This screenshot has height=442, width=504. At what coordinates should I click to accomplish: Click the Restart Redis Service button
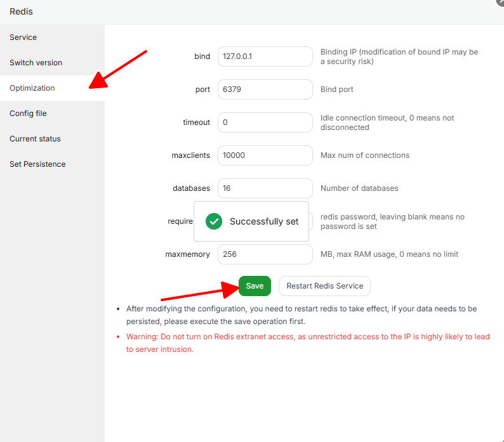click(324, 286)
